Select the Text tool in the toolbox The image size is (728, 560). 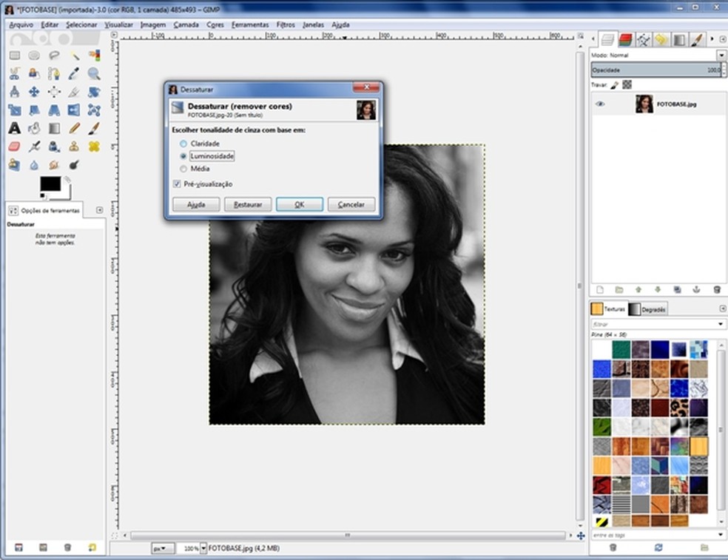[14, 128]
